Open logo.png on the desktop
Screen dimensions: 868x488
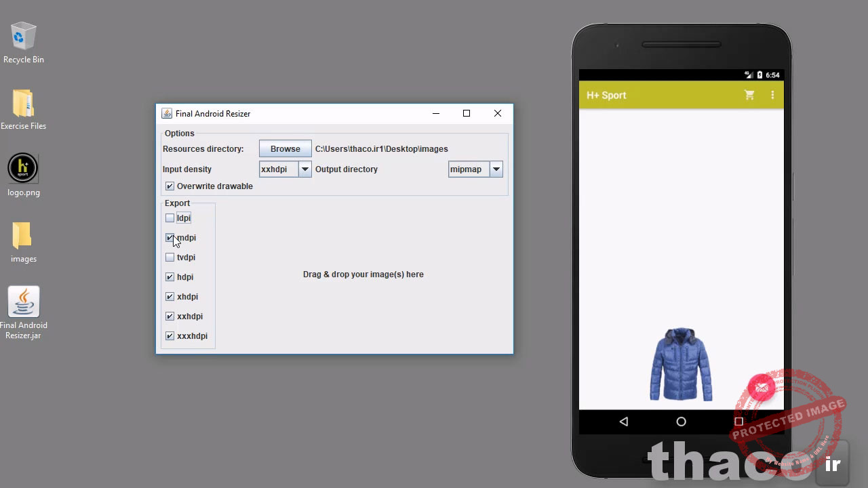coord(23,167)
